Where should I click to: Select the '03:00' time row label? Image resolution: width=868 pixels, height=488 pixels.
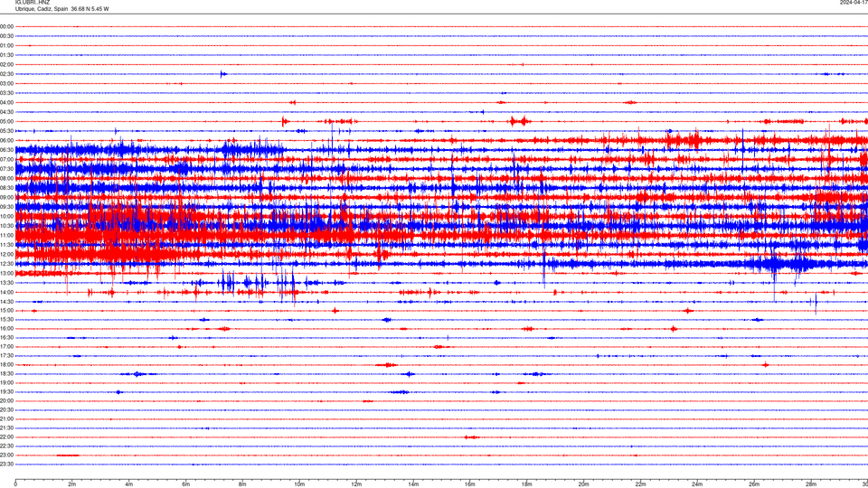click(x=6, y=83)
